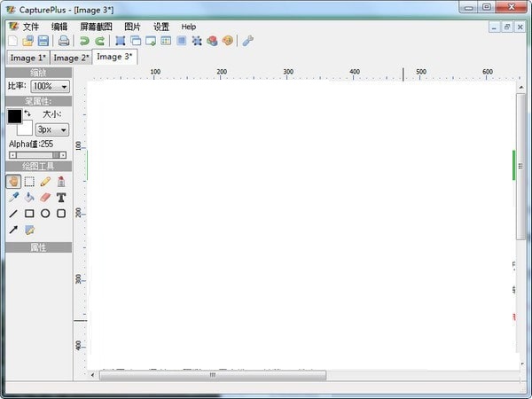Click the green undo arrow

coord(84,41)
